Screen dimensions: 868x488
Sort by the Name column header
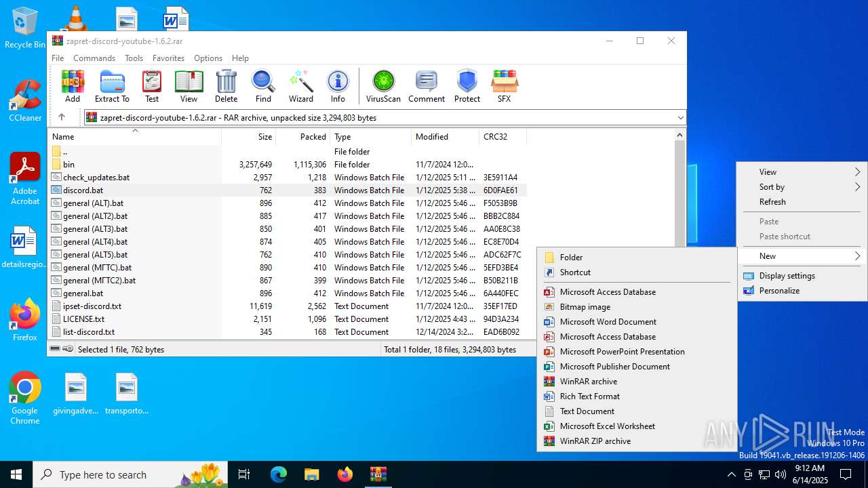[x=134, y=136]
